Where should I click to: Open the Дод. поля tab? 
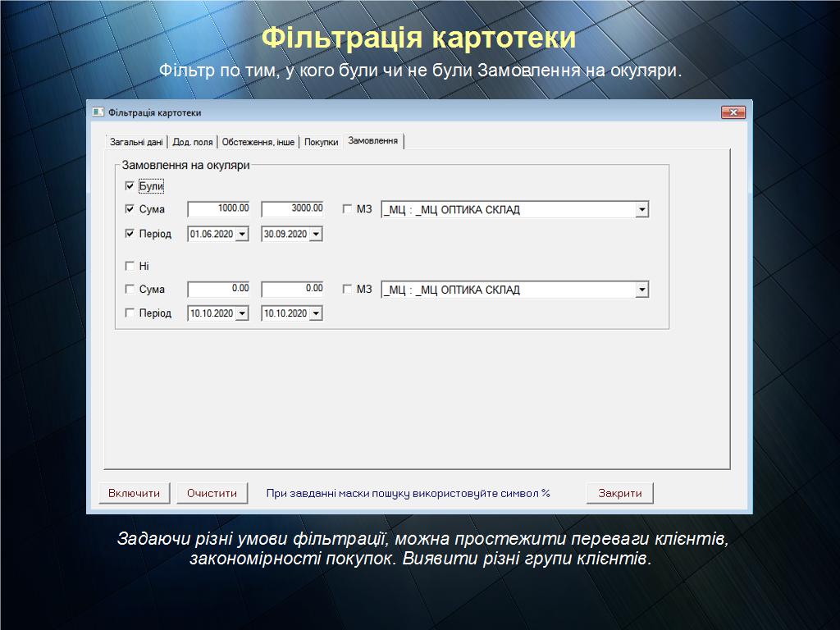point(192,142)
